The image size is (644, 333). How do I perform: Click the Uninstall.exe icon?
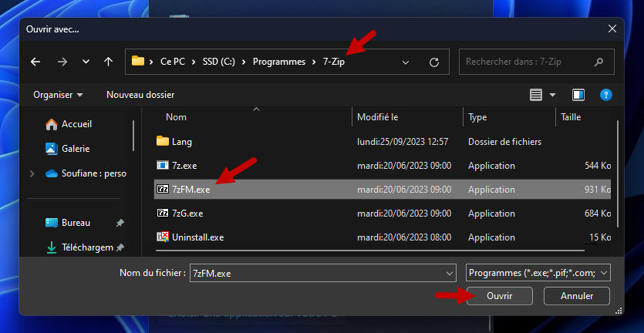click(163, 237)
